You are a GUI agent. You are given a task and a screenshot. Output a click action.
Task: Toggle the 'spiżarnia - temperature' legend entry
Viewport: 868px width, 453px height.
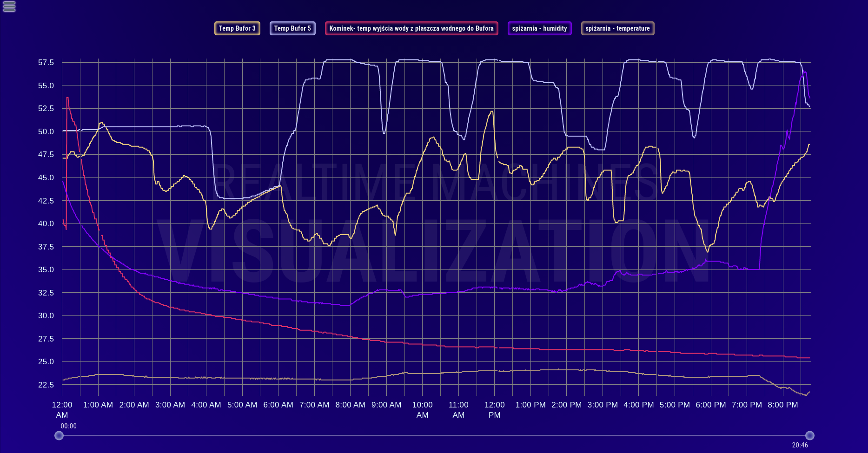(617, 28)
